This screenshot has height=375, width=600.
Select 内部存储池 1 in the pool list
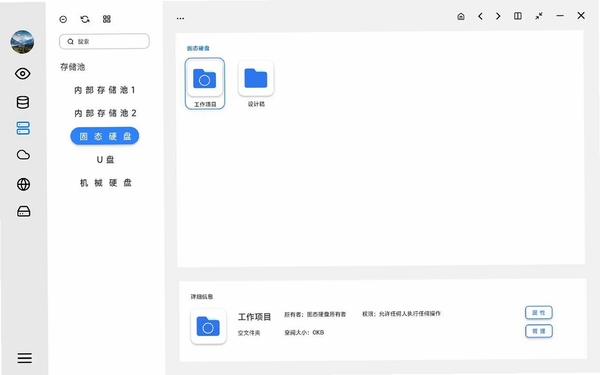coord(104,90)
